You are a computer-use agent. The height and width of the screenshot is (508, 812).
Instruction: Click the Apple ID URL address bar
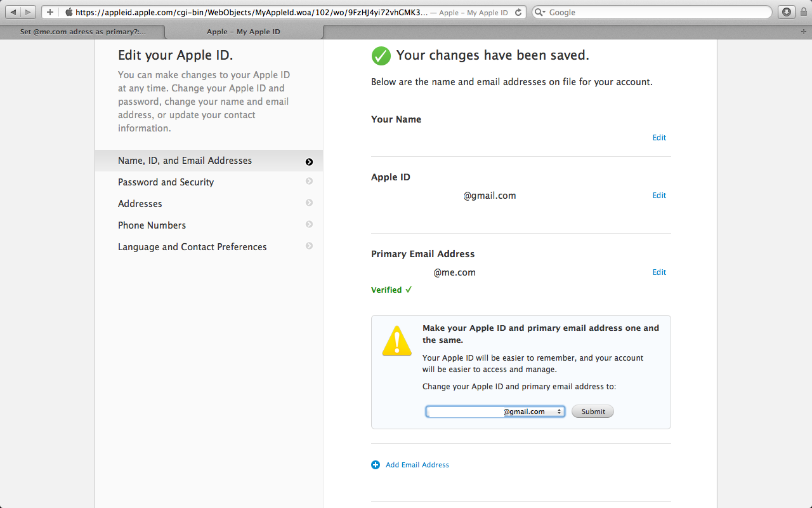tap(251, 12)
